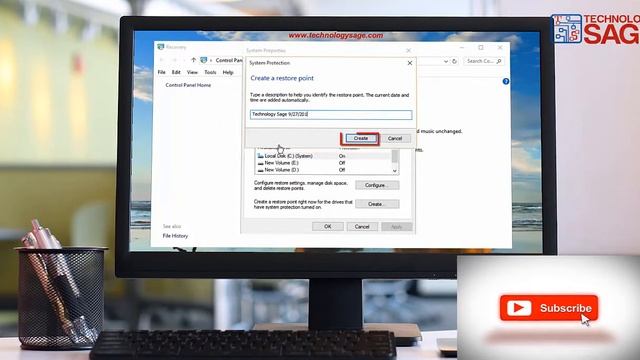Click the blue help question mark icon
The height and width of the screenshot is (360, 640).
click(506, 81)
